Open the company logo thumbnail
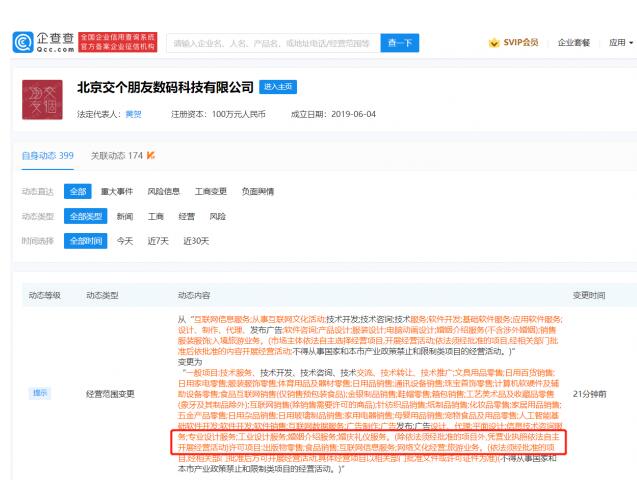Viewport: 637px width, 480px height. click(42, 99)
